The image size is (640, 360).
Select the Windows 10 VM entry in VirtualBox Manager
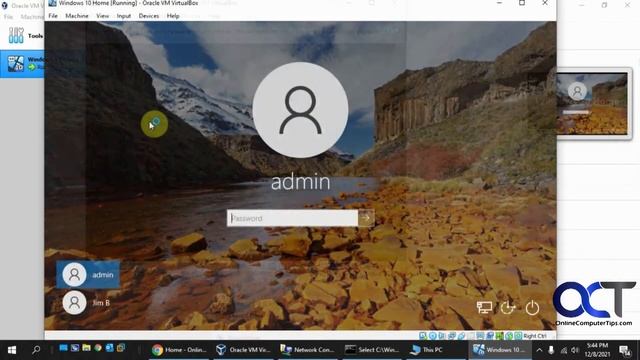[x=22, y=64]
